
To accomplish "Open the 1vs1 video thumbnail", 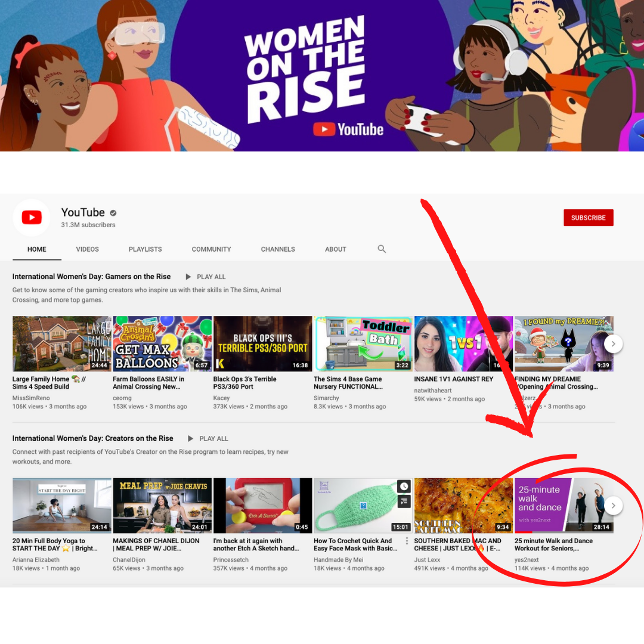I will point(464,344).
